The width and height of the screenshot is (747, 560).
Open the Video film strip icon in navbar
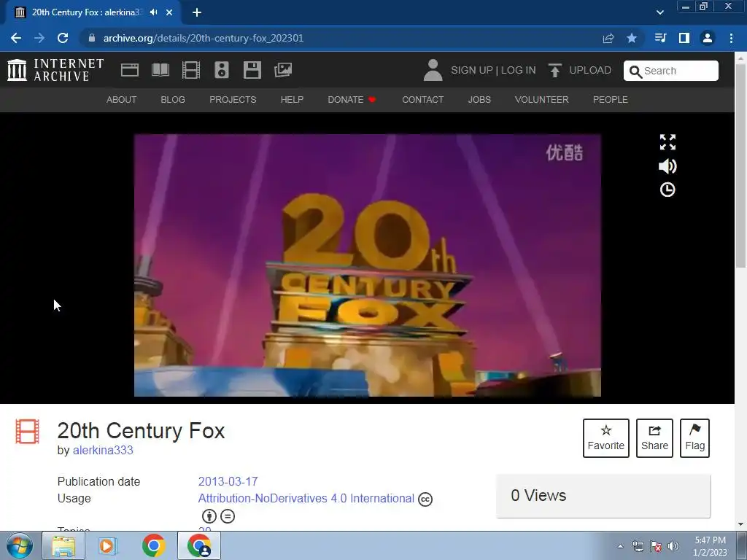pyautogui.click(x=191, y=70)
